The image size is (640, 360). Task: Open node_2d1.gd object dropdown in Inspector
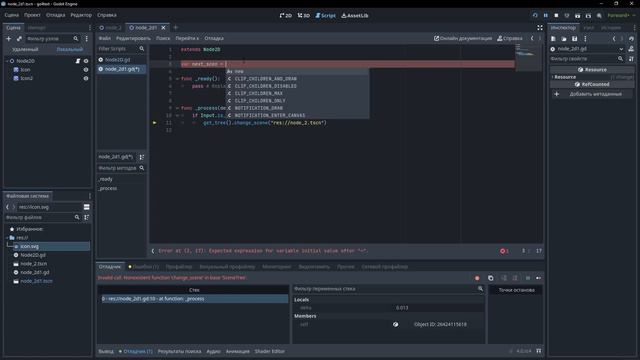point(587,49)
